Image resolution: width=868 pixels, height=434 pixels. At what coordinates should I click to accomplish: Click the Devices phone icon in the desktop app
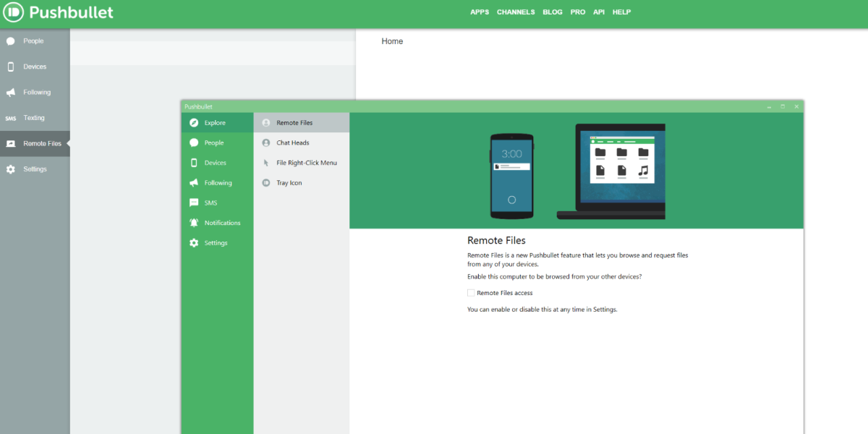[194, 163]
